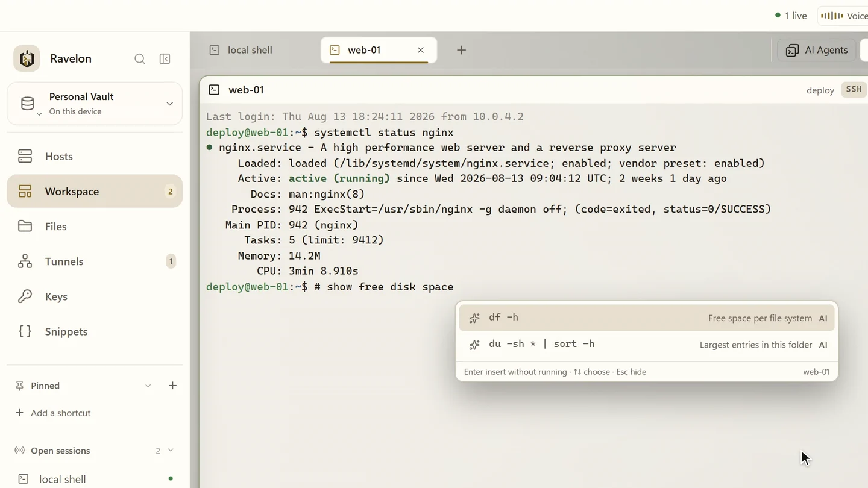Click the Tunnels badge showing 1
This screenshot has height=488, width=868.
171,261
